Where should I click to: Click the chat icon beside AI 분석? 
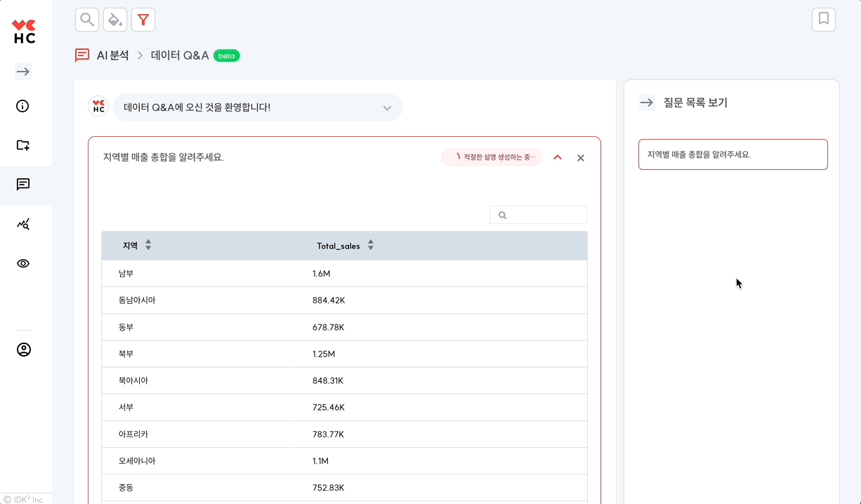pyautogui.click(x=82, y=55)
